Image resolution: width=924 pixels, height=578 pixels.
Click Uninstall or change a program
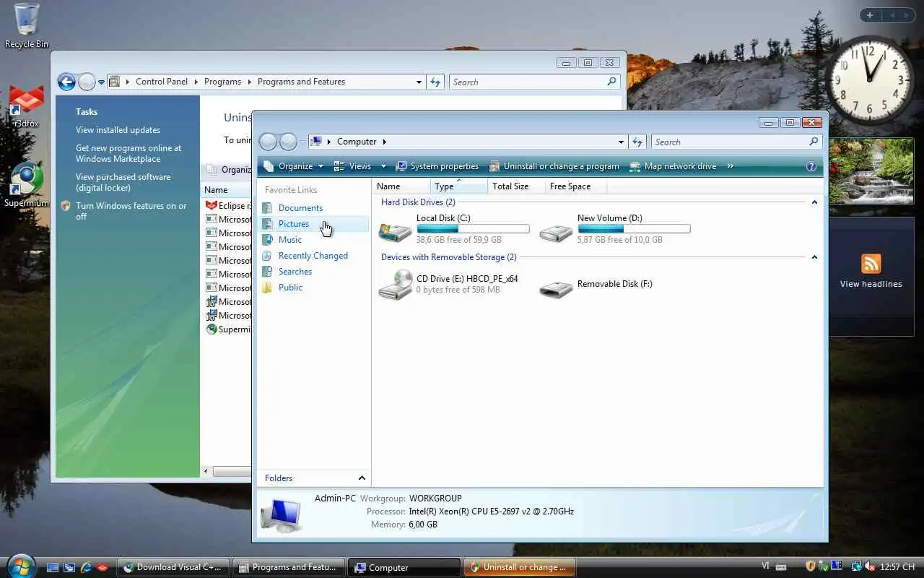554,166
